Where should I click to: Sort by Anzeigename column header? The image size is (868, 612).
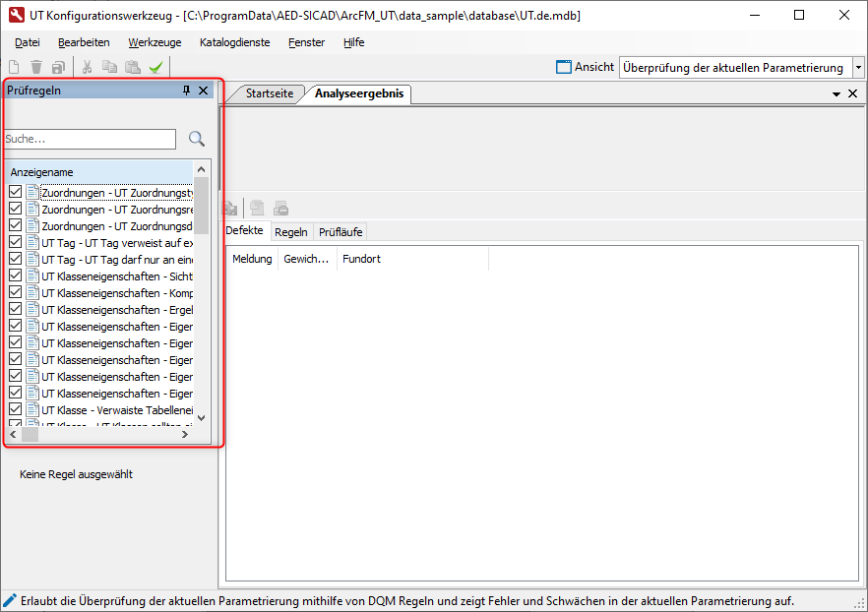click(99, 172)
